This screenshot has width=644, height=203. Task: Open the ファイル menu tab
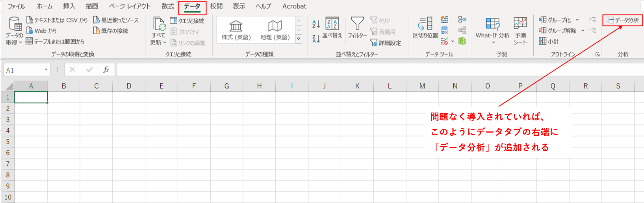(x=16, y=6)
